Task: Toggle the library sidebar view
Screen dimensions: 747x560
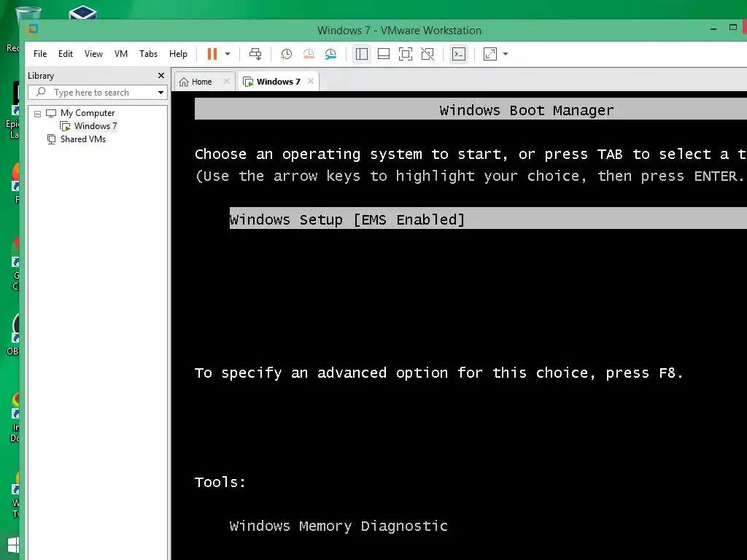Action: click(x=362, y=54)
